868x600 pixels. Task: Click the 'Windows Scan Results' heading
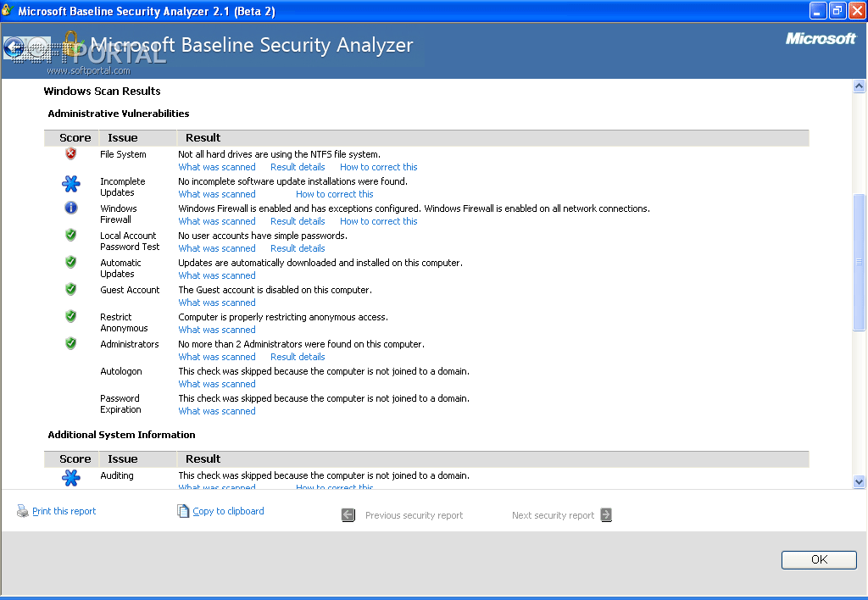pyautogui.click(x=102, y=92)
